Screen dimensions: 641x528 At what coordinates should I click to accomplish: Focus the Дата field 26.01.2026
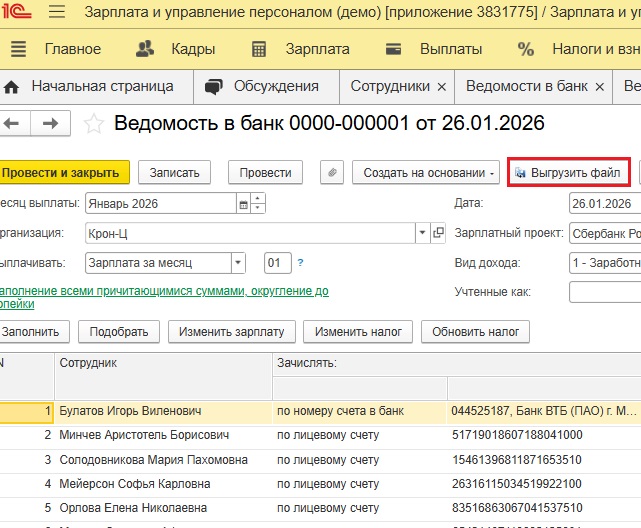[x=605, y=203]
